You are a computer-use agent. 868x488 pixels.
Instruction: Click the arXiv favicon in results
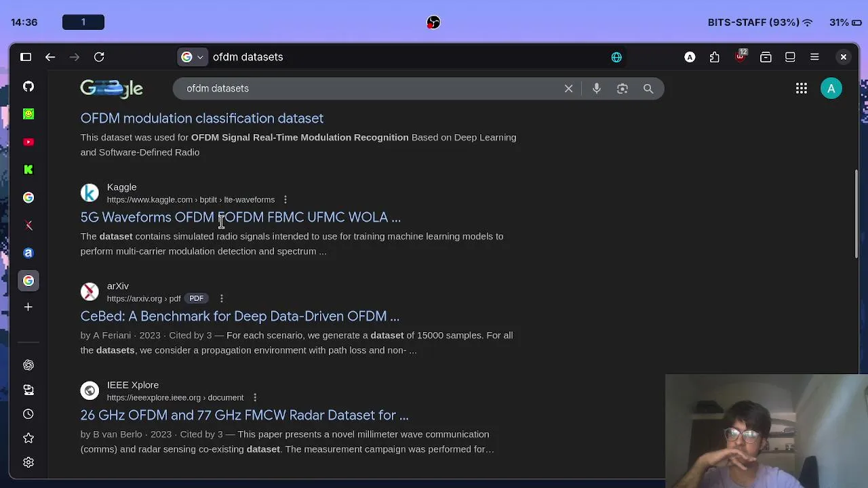[x=90, y=291]
